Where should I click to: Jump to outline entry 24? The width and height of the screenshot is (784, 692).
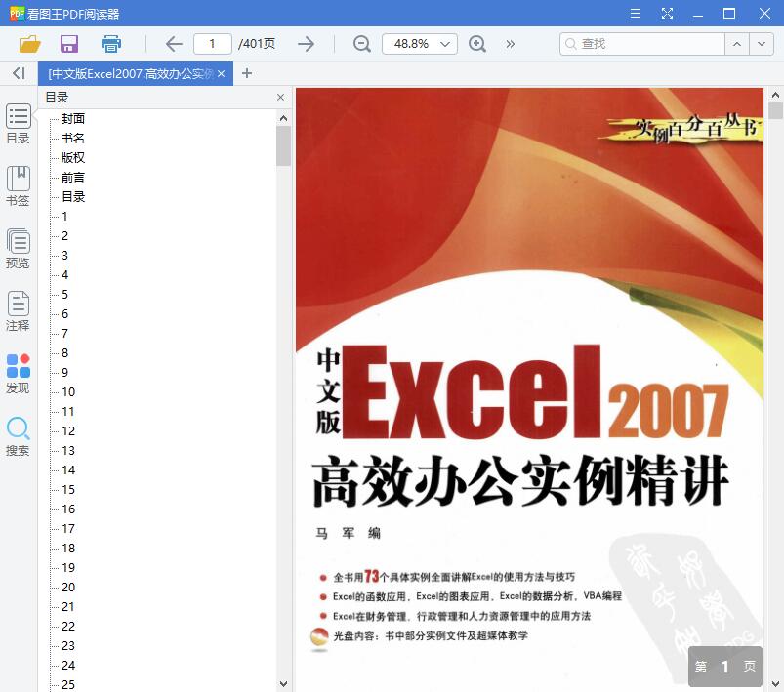(68, 665)
